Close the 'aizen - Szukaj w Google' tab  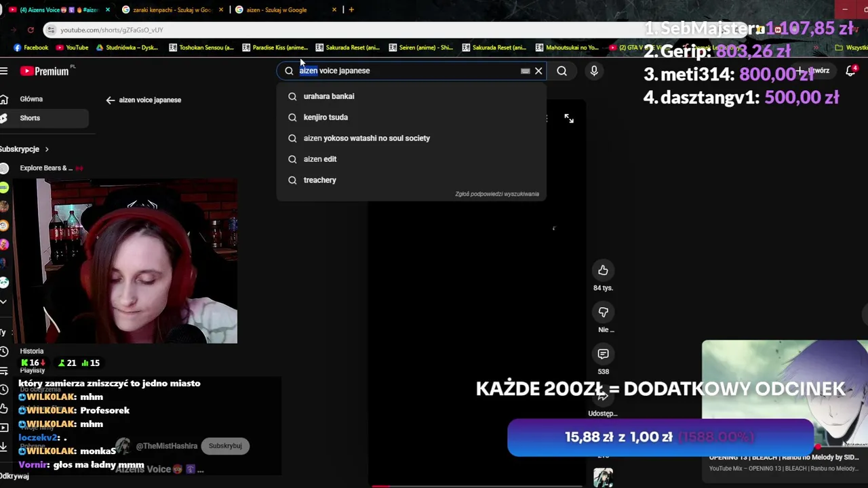[334, 9]
